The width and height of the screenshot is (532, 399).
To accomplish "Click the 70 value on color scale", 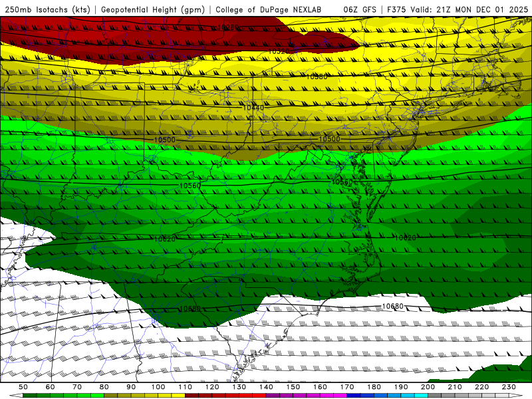I will pos(77,387).
